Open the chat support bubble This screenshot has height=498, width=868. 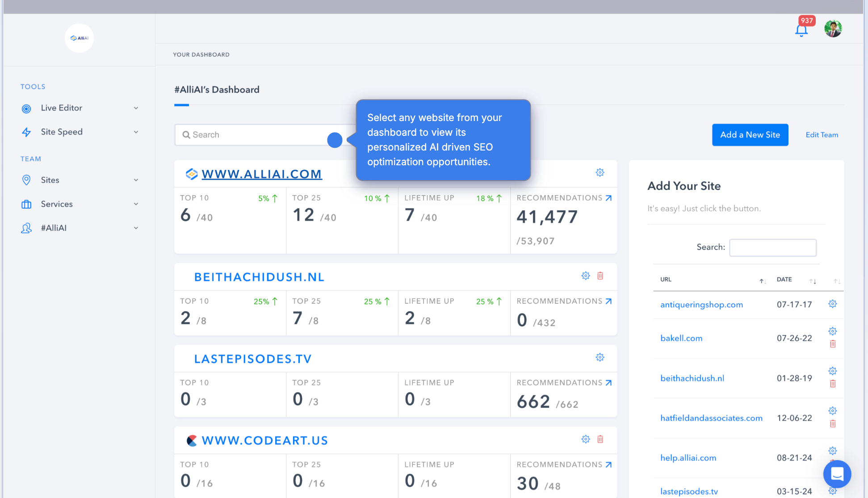pos(837,474)
